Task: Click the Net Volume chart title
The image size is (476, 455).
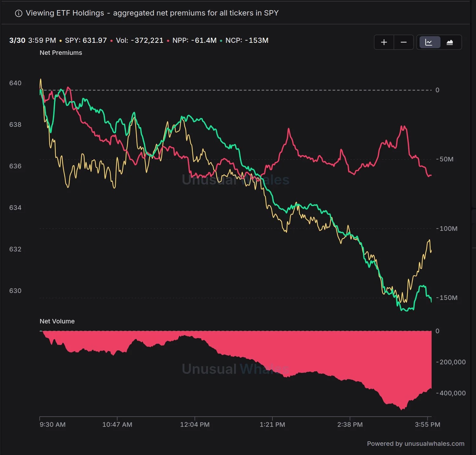Action: coord(57,321)
